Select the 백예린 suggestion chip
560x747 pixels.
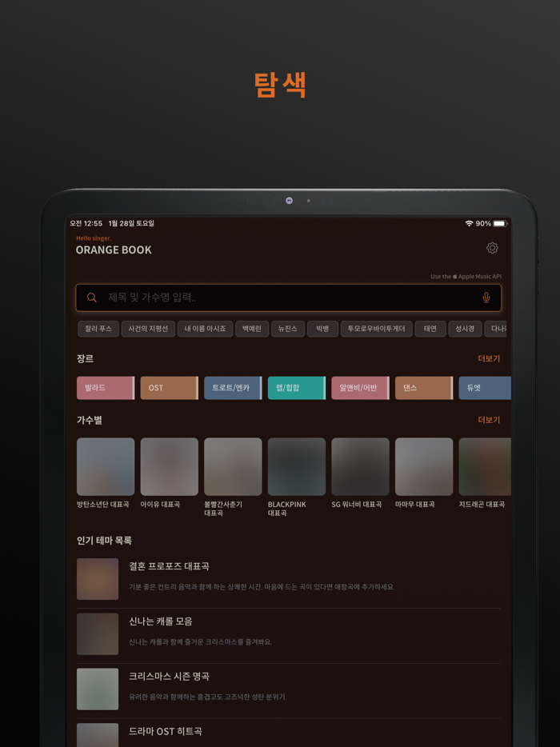tap(252, 329)
